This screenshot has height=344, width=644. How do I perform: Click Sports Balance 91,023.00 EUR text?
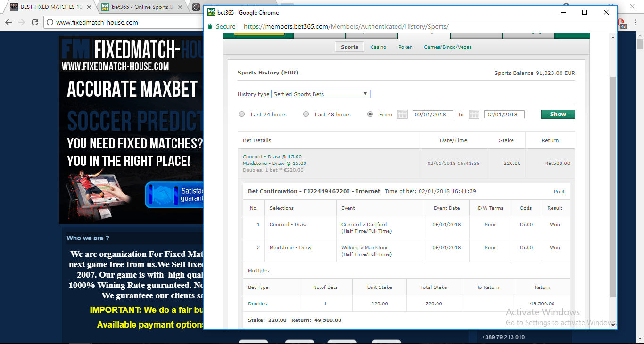pos(535,73)
